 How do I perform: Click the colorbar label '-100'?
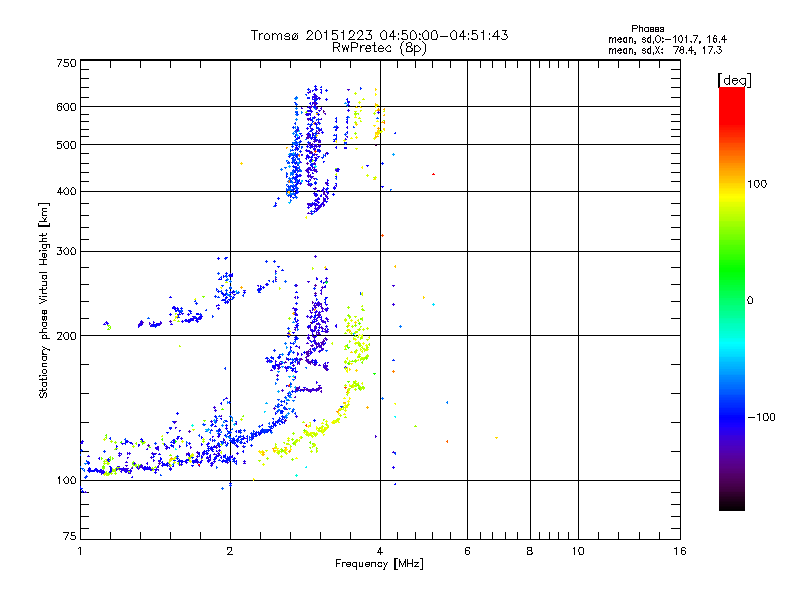(761, 417)
